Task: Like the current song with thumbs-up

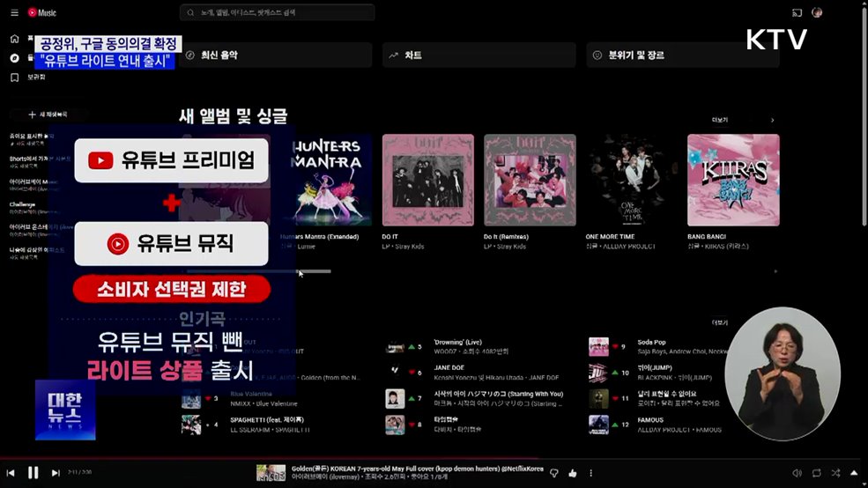Action: [x=573, y=473]
